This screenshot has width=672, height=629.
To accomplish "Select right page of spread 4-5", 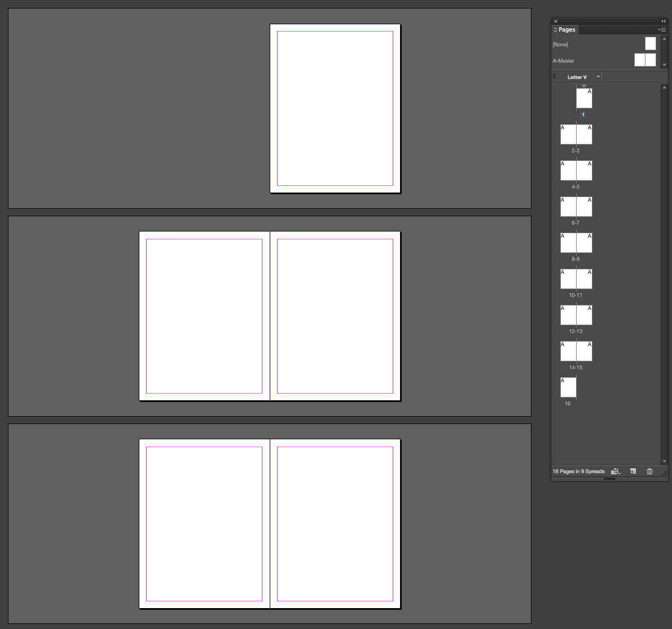I will (x=584, y=170).
